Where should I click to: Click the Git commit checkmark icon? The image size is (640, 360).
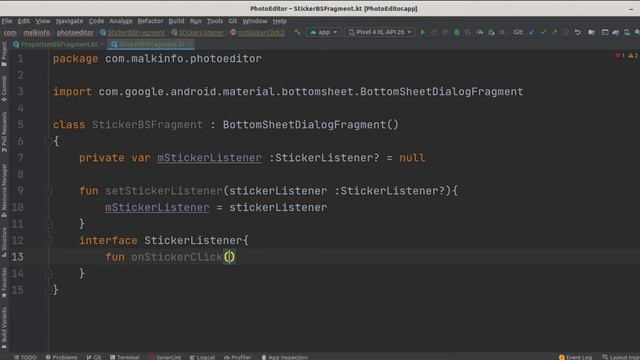coord(543,32)
